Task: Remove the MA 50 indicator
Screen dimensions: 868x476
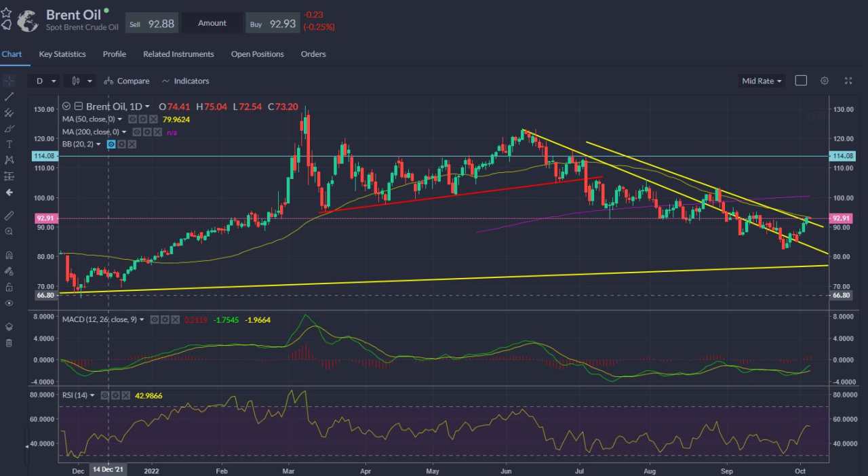Action: coord(153,119)
